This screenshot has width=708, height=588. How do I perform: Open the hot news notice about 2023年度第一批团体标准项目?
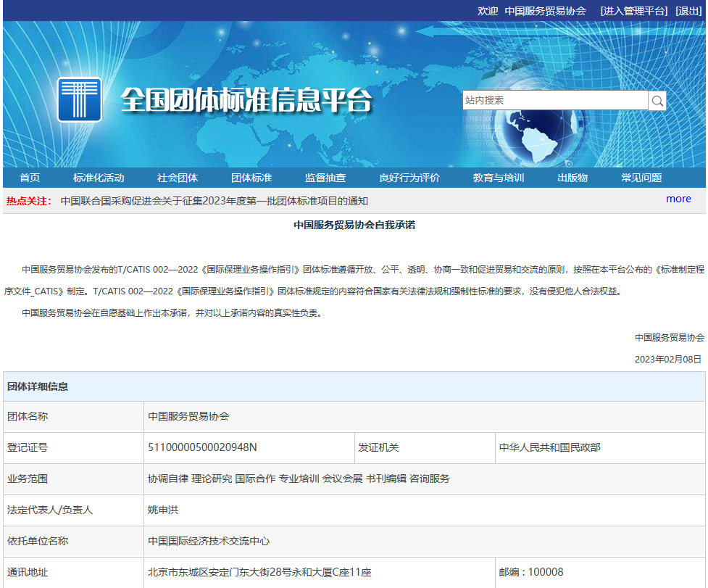215,201
